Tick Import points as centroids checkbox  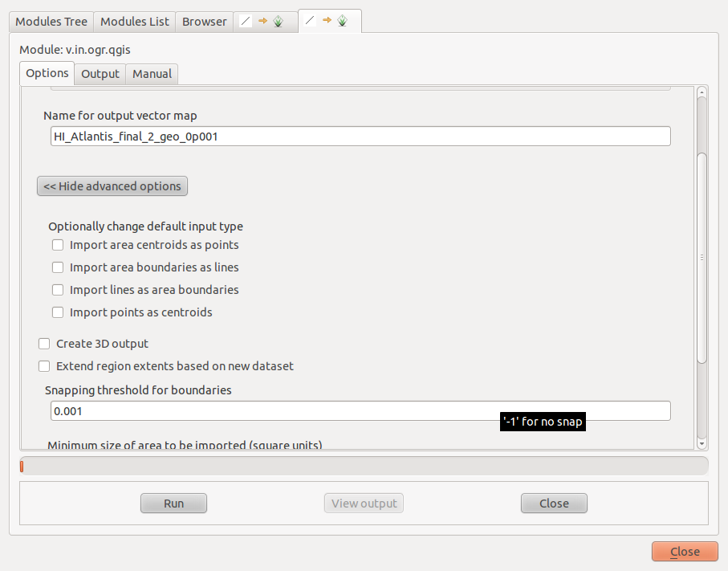(58, 312)
